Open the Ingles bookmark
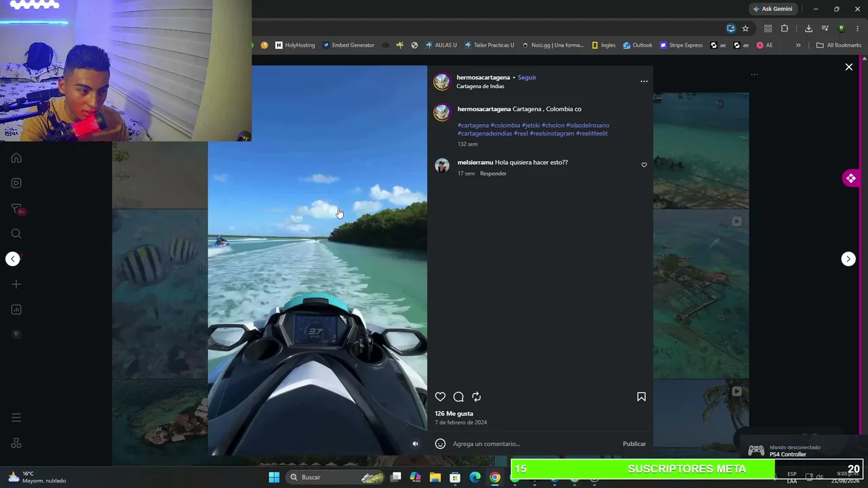The height and width of the screenshot is (488, 868). point(604,45)
